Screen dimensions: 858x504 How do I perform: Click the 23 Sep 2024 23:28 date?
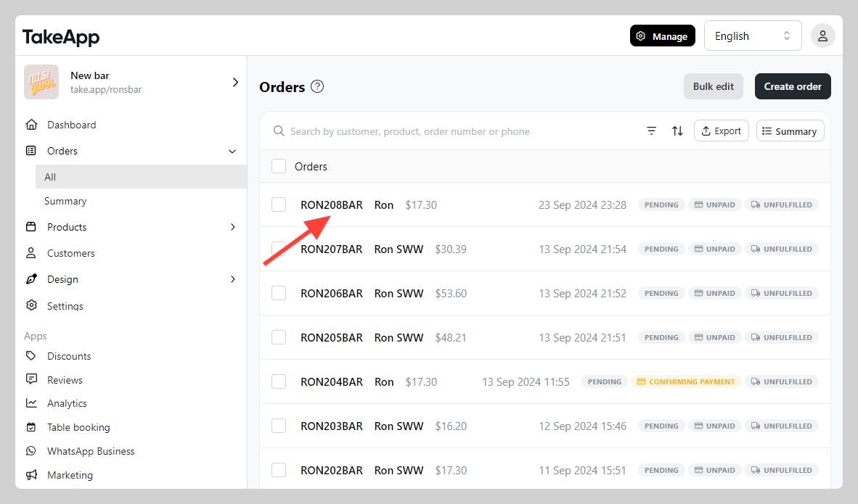coord(582,205)
